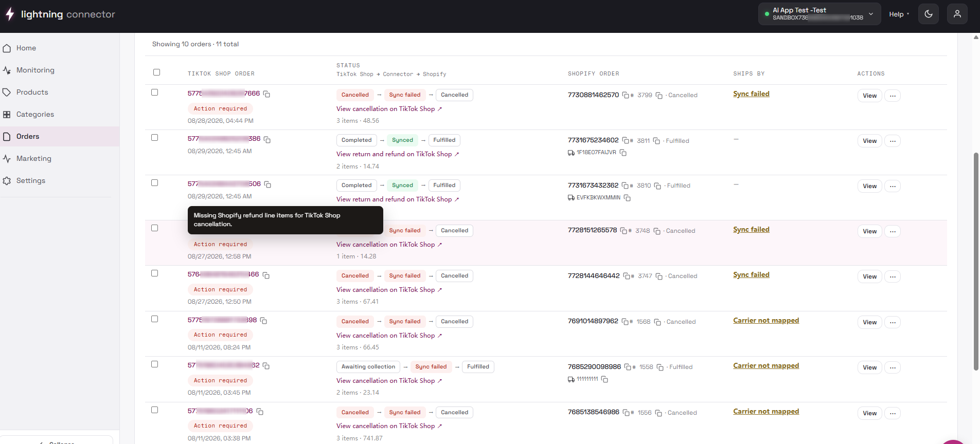Copy Shopify order number 3811
The height and width of the screenshot is (444, 980).
point(656,141)
